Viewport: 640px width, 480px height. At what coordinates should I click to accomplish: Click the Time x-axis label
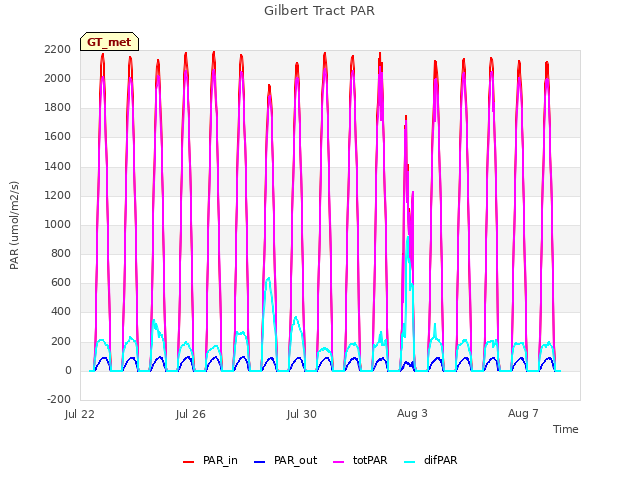pyautogui.click(x=565, y=429)
